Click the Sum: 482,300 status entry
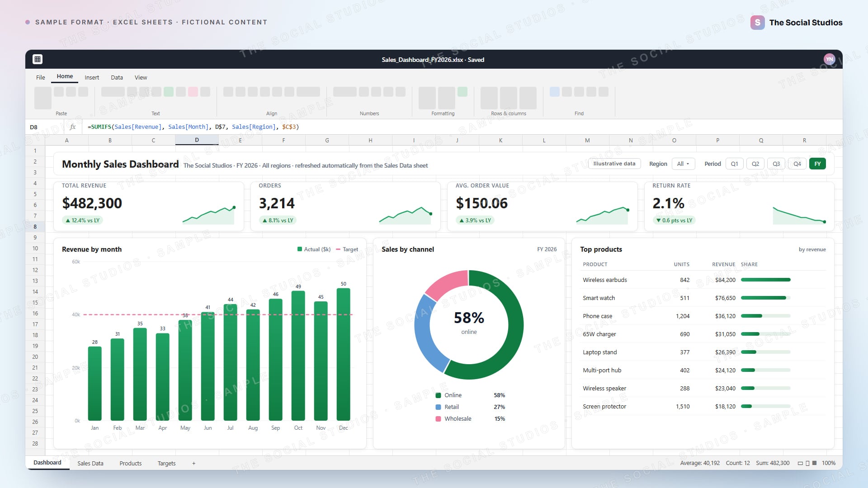The image size is (868, 488). [x=773, y=463]
